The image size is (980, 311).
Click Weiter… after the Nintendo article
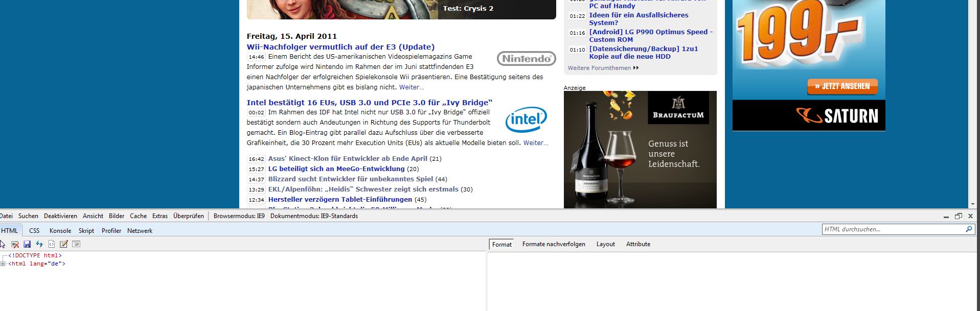[412, 87]
